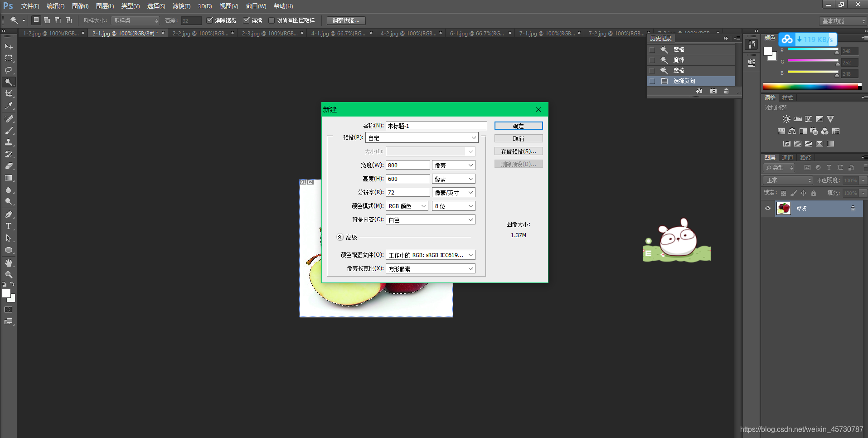Select the Lasso tool
The width and height of the screenshot is (868, 438).
9,70
